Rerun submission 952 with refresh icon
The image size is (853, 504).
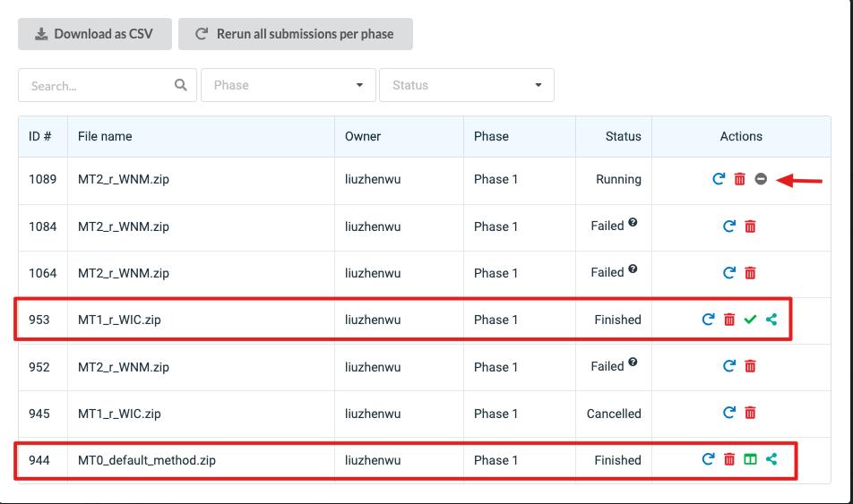click(729, 366)
